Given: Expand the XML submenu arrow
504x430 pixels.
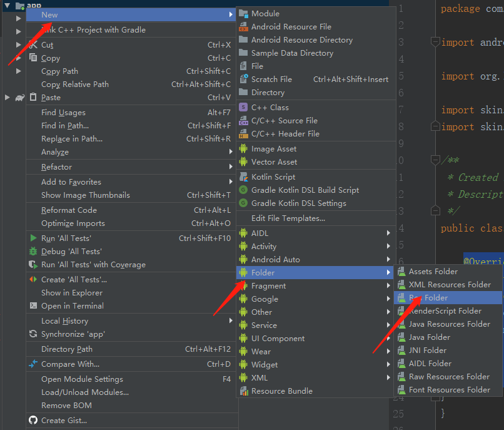Looking at the screenshot, I should tap(388, 377).
